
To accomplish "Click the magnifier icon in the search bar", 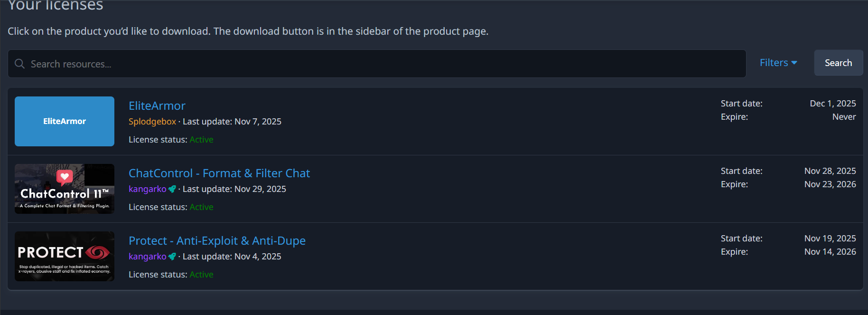I will 19,64.
